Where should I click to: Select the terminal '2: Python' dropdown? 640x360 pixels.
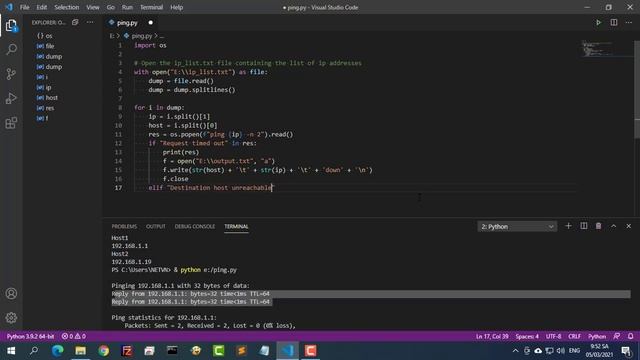pyautogui.click(x=517, y=227)
